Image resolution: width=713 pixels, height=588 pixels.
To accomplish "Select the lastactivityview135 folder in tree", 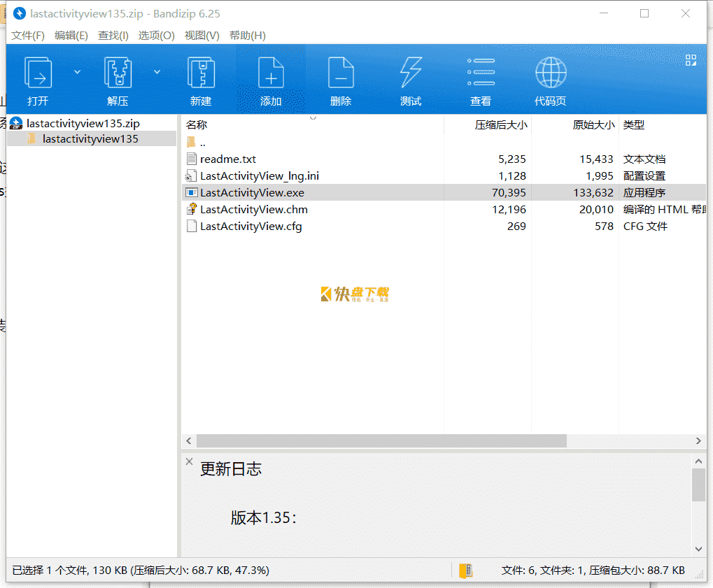I will pyautogui.click(x=90, y=138).
